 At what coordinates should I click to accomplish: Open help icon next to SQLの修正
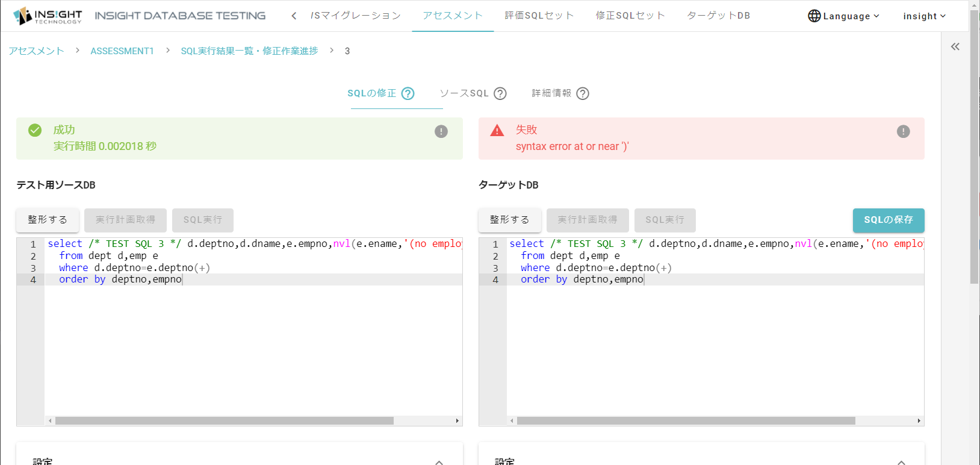(408, 93)
